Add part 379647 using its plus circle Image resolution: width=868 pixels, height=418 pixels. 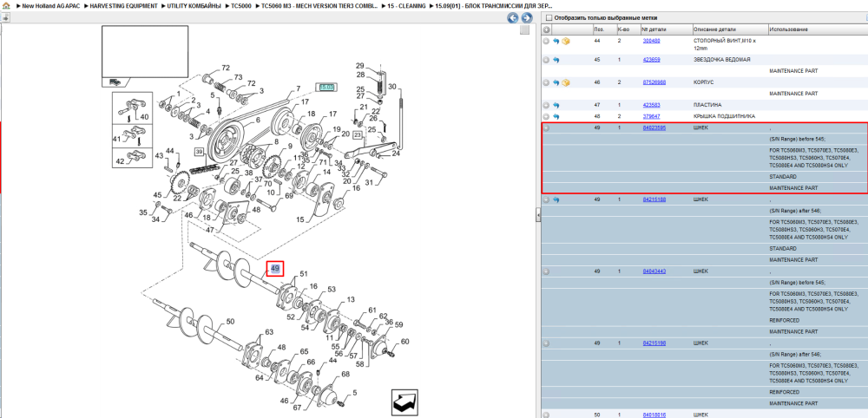[546, 117]
